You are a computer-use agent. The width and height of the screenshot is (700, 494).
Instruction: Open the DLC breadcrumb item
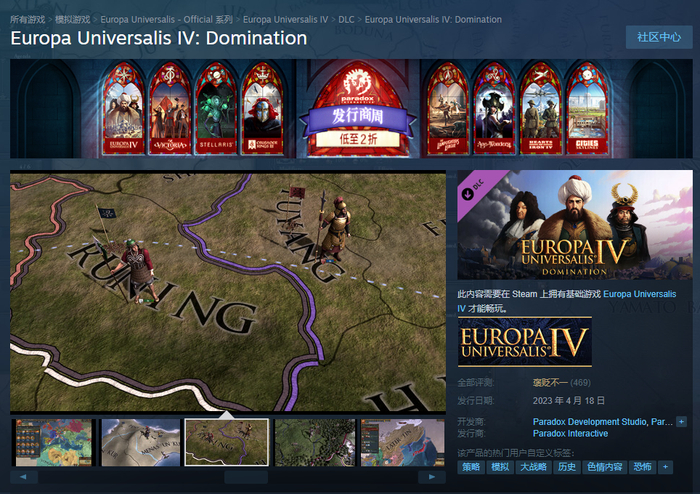click(x=346, y=20)
